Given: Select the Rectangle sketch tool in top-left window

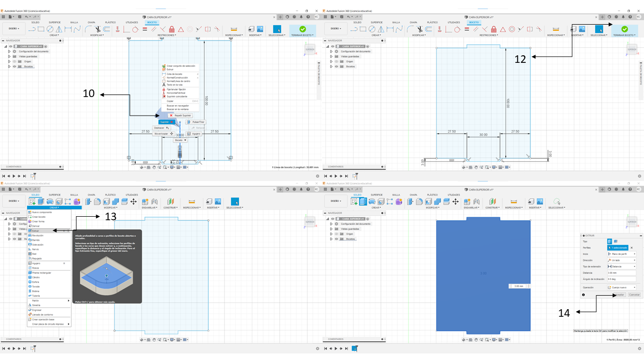Looking at the screenshot, I should tap(42, 29).
